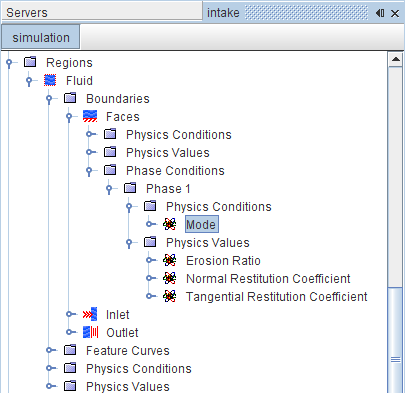
Task: Click the Erosion Ratio atom icon
Action: pos(170,260)
